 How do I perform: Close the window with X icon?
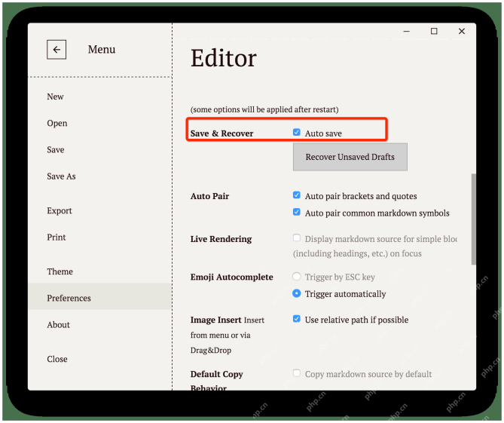tap(462, 31)
